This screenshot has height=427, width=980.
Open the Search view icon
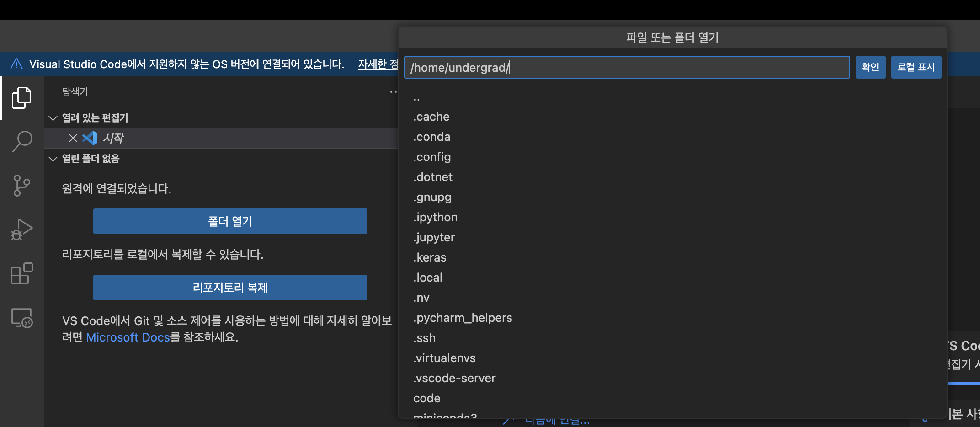pyautogui.click(x=21, y=142)
